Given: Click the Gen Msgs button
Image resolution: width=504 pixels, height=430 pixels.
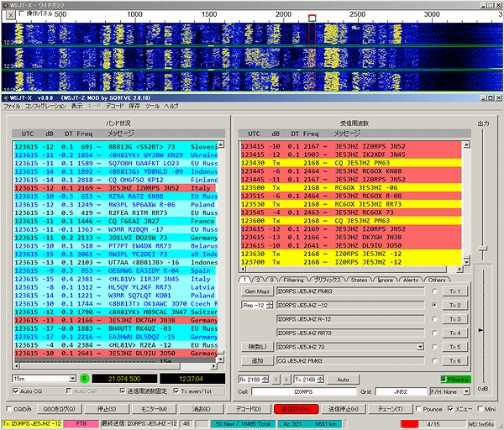Looking at the screenshot, I should [257, 291].
